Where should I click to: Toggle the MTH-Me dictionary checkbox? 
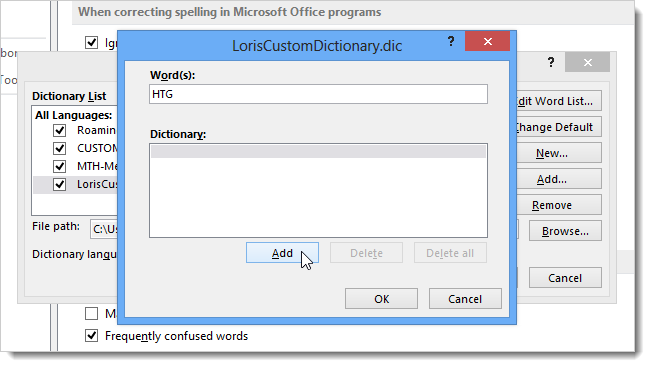pos(60,166)
